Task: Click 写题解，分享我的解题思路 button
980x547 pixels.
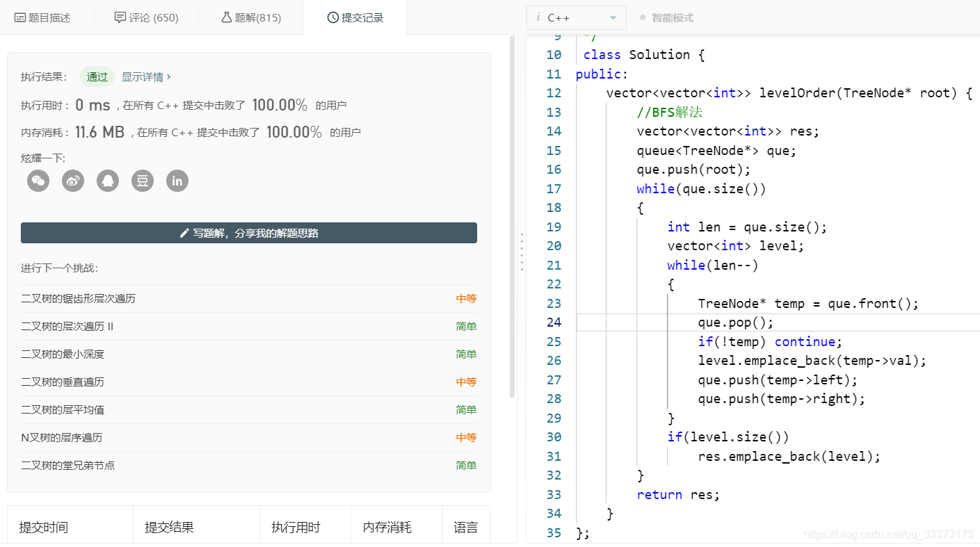Action: [x=249, y=233]
